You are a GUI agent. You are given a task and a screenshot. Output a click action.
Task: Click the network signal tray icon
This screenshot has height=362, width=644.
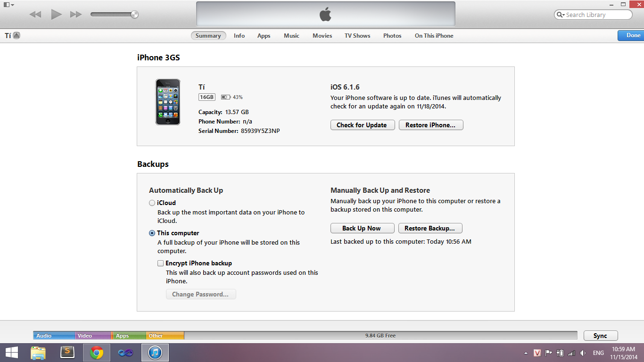[x=571, y=353]
